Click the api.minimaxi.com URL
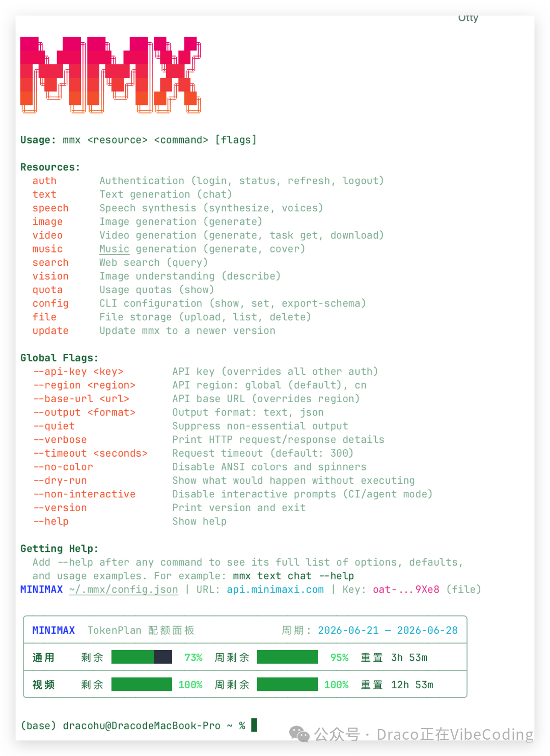 pos(275,590)
